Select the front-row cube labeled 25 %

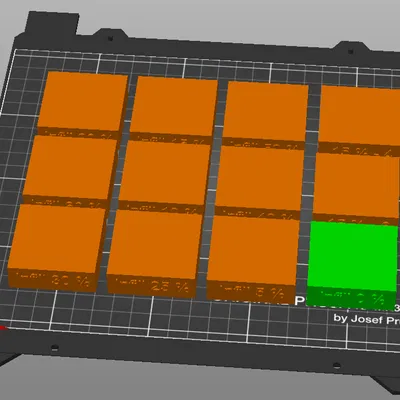click(154, 254)
